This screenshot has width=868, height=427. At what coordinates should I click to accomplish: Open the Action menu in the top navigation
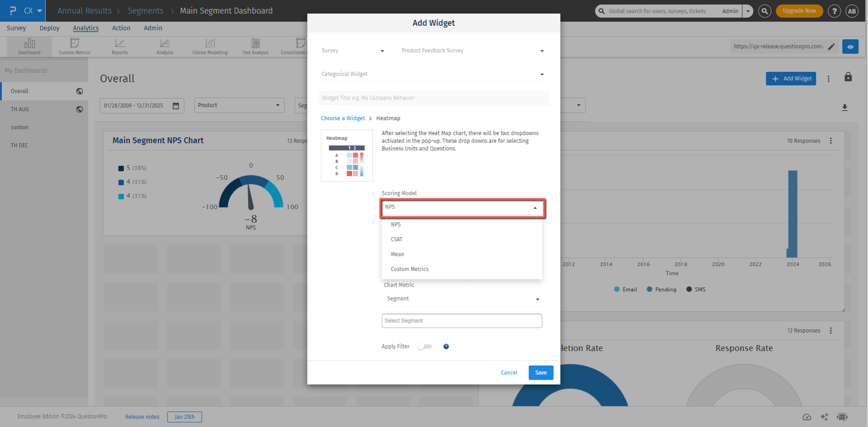coord(121,28)
